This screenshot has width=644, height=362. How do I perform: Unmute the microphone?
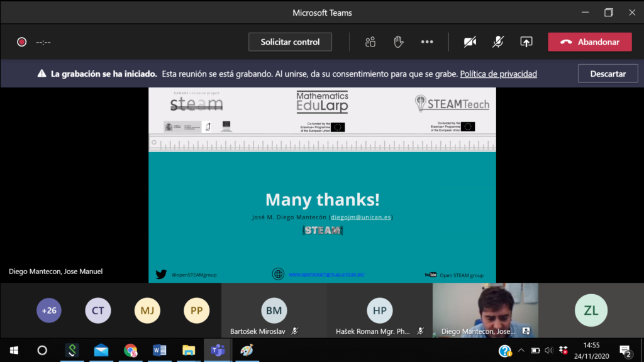[498, 42]
